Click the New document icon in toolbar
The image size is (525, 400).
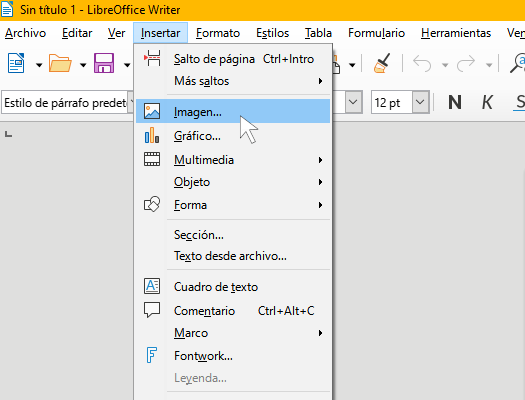(16, 63)
